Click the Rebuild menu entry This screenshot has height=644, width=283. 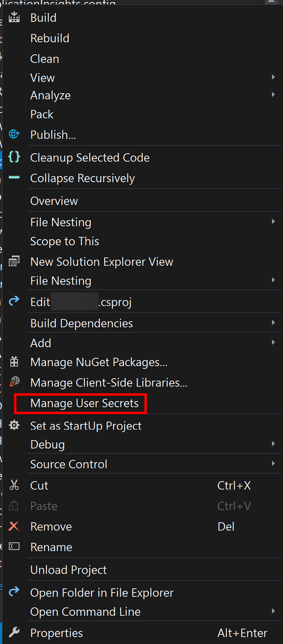[50, 38]
